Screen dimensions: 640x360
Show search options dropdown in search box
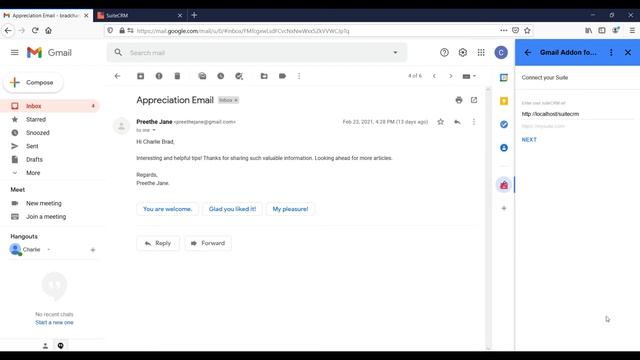[x=395, y=52]
